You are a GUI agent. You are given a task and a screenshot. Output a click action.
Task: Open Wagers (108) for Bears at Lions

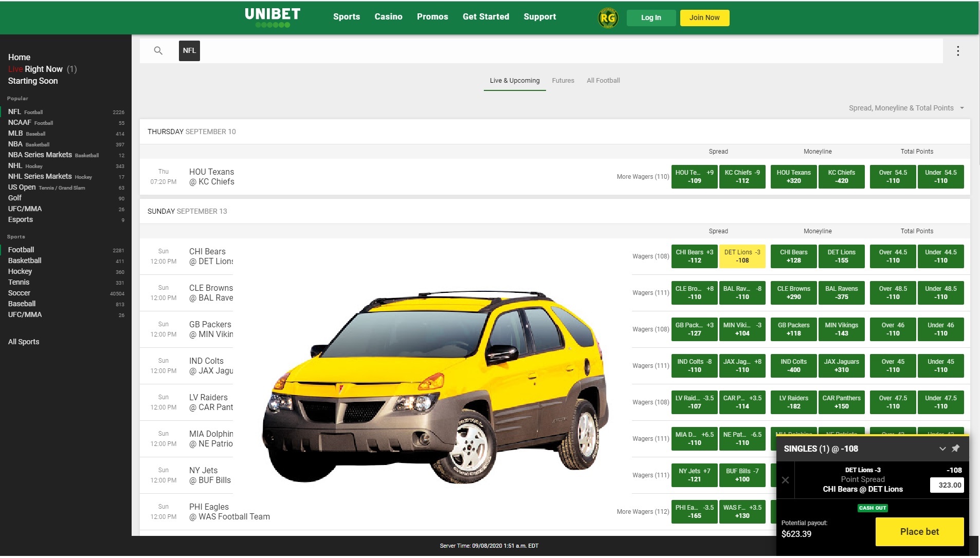650,256
